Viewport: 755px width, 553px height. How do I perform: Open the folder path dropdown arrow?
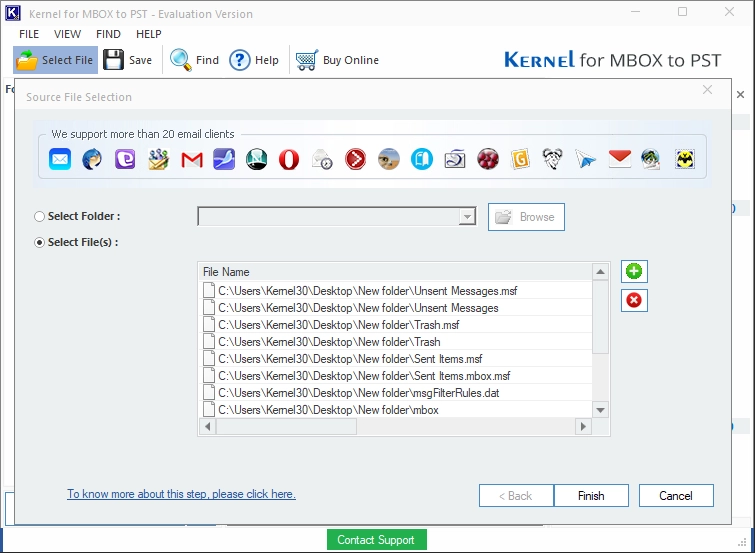point(467,217)
